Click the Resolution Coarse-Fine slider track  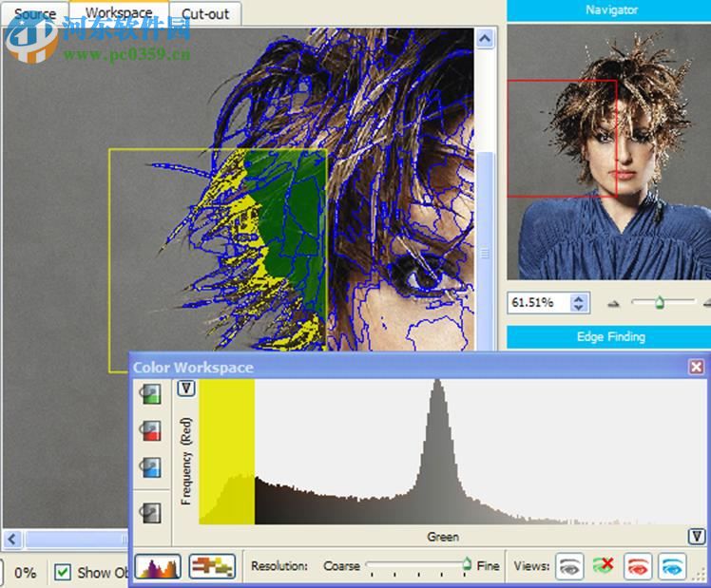click(415, 565)
